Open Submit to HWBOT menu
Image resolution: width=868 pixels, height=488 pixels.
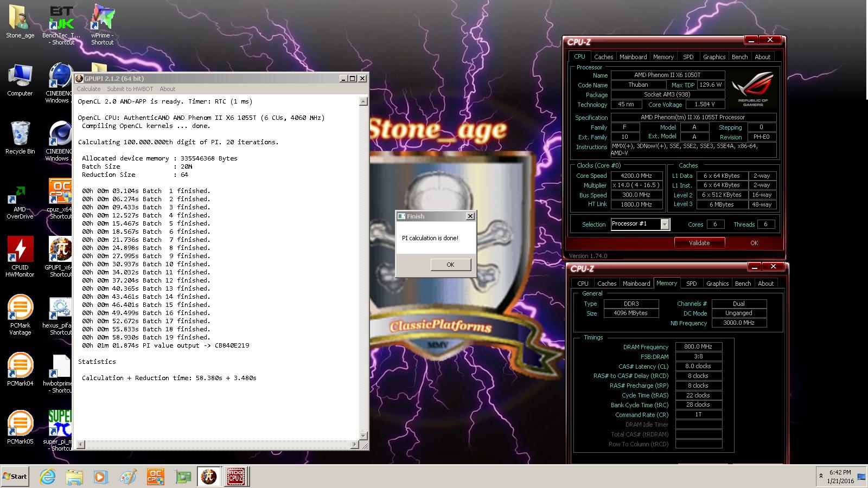(x=130, y=89)
